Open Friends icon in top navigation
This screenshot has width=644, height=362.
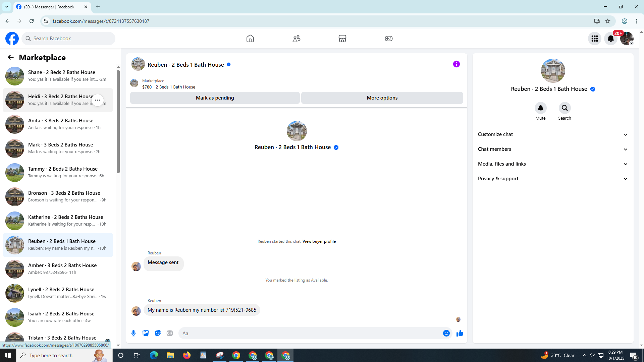297,39
